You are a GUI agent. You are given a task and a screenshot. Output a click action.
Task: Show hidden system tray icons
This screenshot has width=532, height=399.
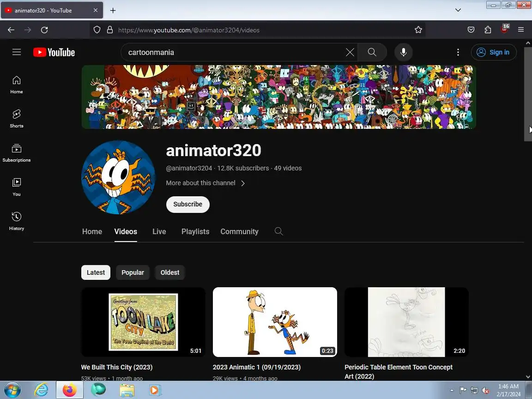click(x=452, y=390)
